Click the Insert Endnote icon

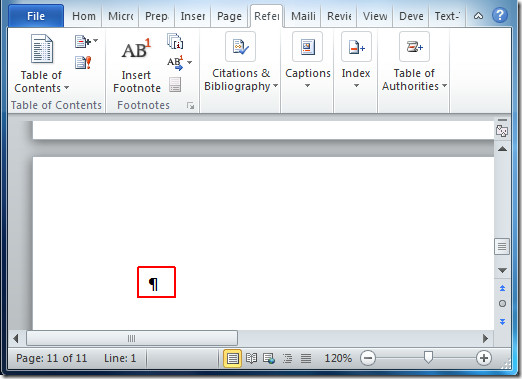click(175, 41)
